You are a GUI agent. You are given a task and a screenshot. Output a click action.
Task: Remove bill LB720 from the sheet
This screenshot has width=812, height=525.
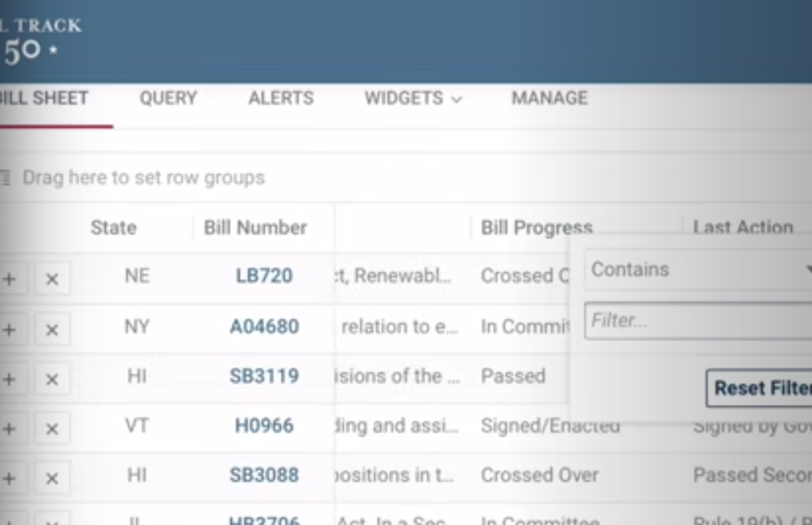[52, 278]
